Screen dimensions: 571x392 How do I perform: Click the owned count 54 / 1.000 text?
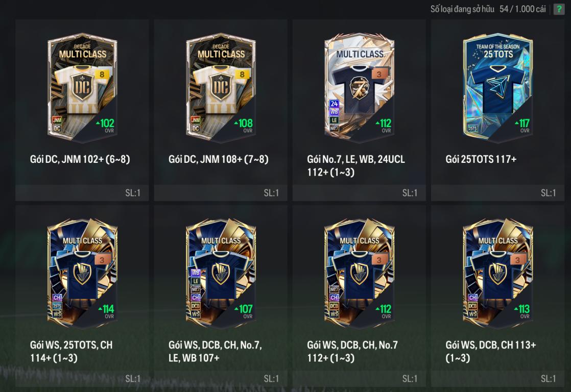[x=522, y=9]
